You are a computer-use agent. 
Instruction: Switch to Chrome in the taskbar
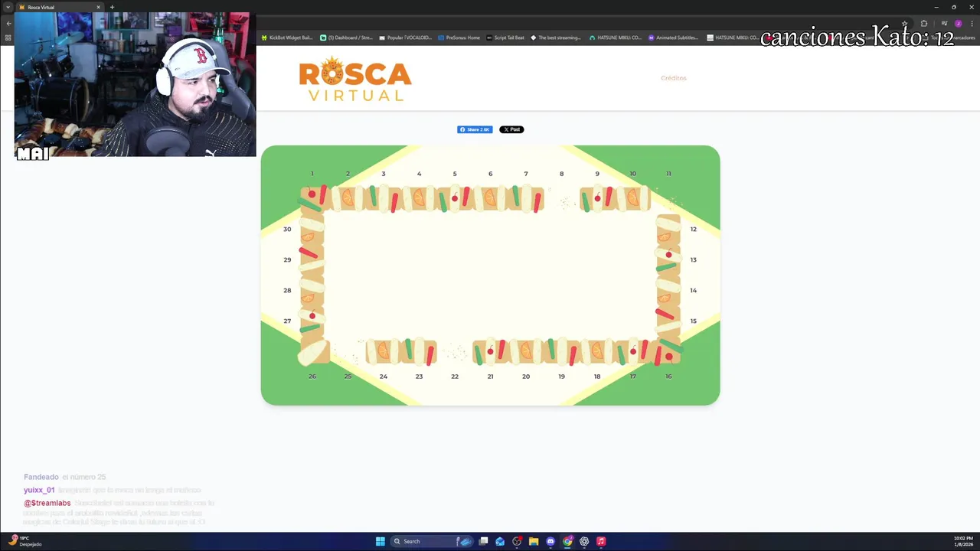pos(567,541)
